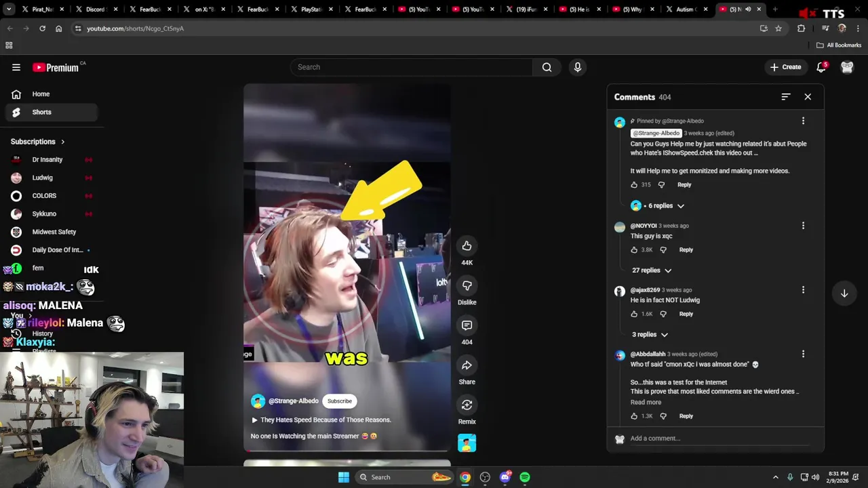The width and height of the screenshot is (868, 488).
Task: Expand the 6 replies thread
Action: point(658,206)
